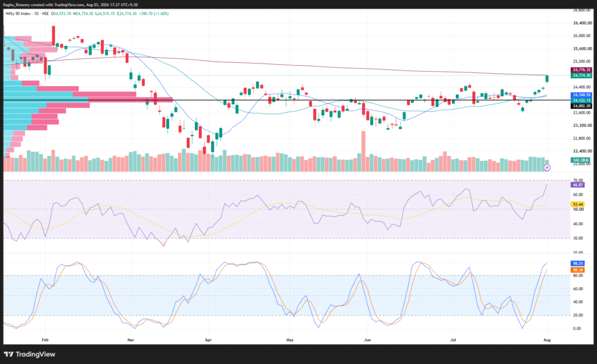Click the 66.87 RSI value label
This screenshot has height=364, width=597.
coord(578,185)
